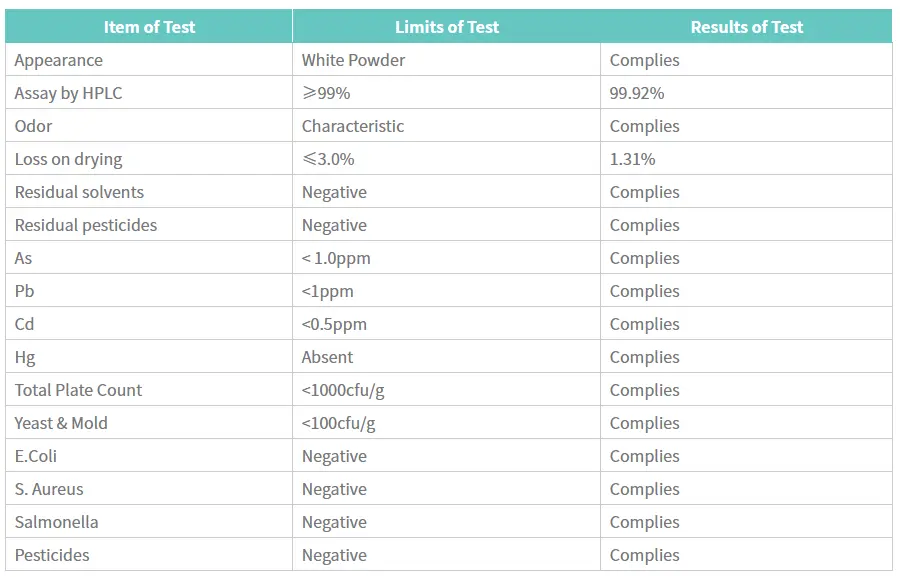Click the 1.31% result value
Viewport: 900px width, 577px height.
[x=632, y=159]
